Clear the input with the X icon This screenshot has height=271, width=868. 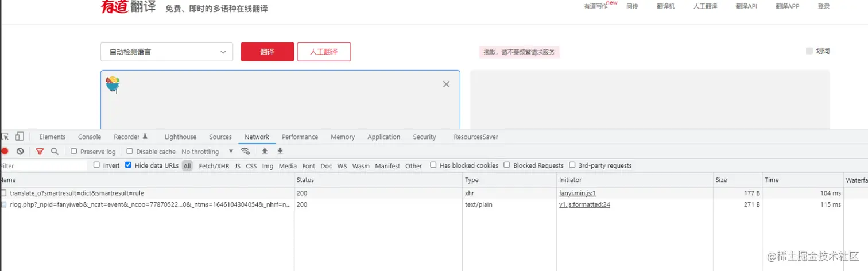[446, 84]
